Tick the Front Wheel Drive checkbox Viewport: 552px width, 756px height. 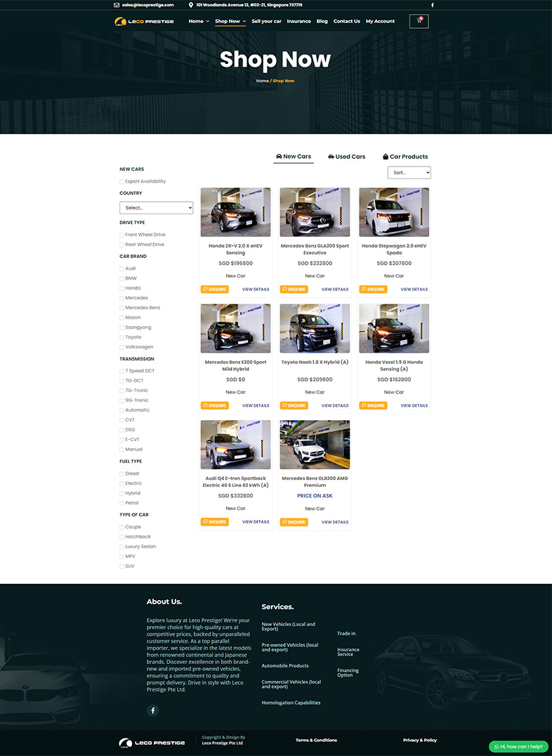[122, 235]
